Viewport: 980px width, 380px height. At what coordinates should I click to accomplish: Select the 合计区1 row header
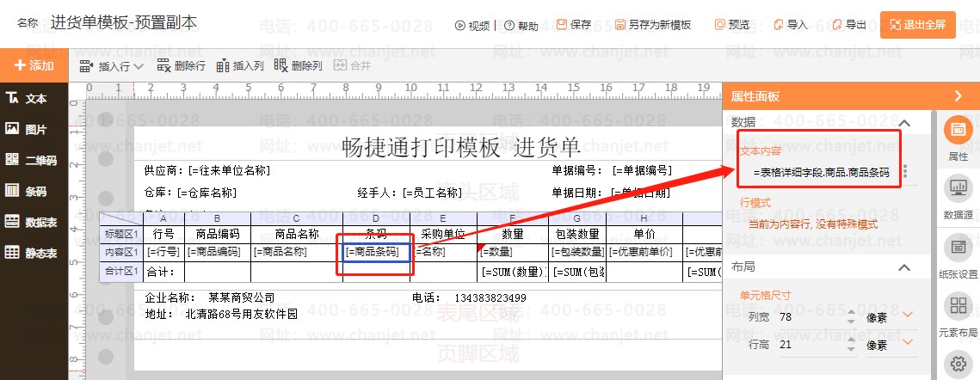[x=121, y=272]
